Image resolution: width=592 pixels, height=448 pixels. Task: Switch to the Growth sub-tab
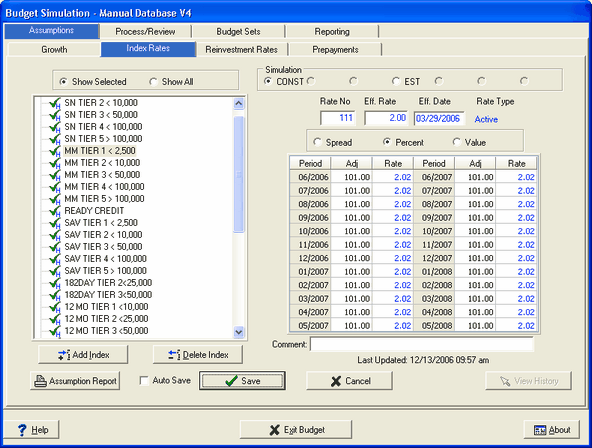point(54,49)
